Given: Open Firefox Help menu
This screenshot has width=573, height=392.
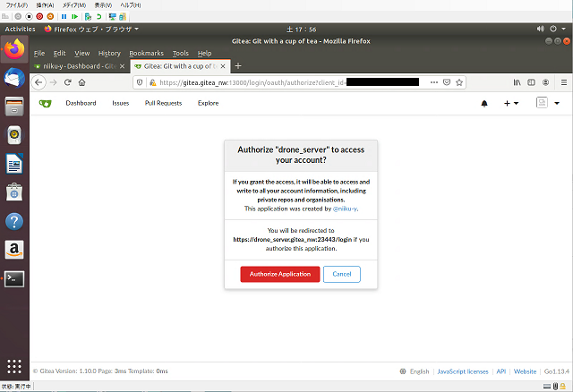Looking at the screenshot, I should [x=205, y=54].
